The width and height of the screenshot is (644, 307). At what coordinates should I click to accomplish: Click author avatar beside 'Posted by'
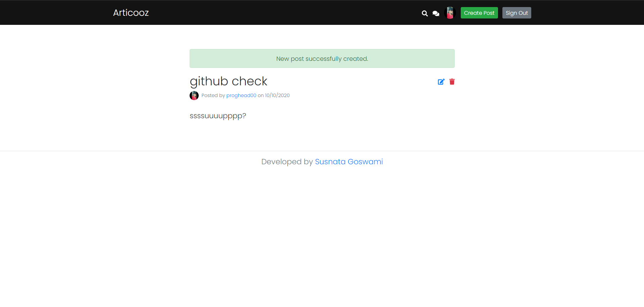pos(194,95)
